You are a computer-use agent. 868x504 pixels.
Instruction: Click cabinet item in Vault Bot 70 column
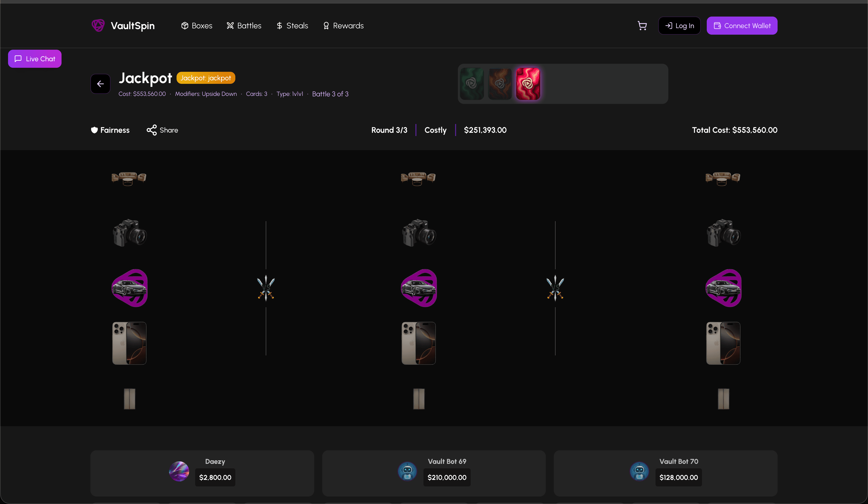pyautogui.click(x=723, y=399)
